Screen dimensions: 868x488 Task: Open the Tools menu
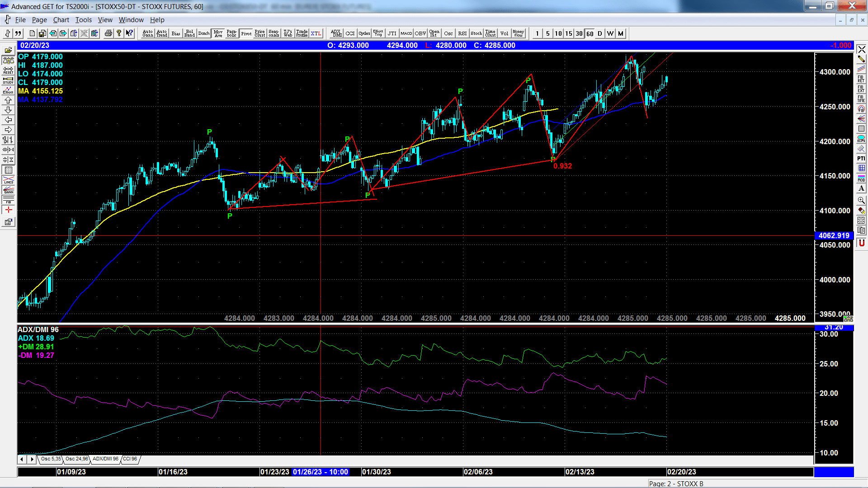coord(84,20)
